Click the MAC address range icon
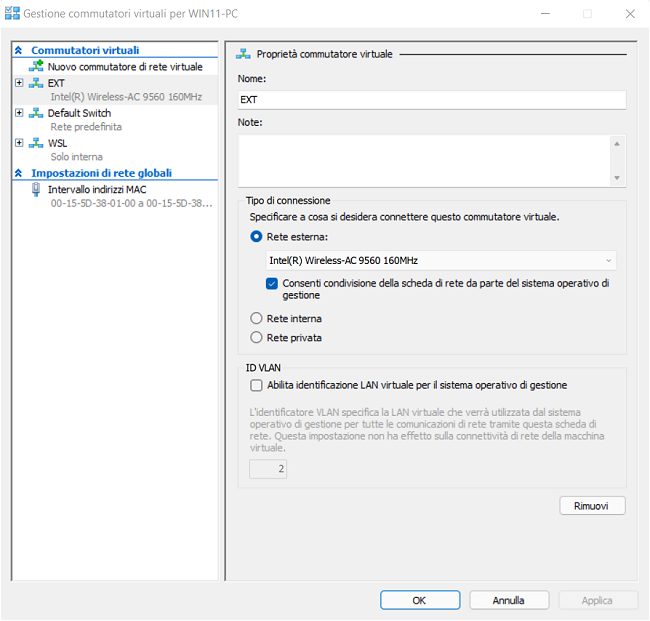The height and width of the screenshot is (621, 650). [38, 188]
